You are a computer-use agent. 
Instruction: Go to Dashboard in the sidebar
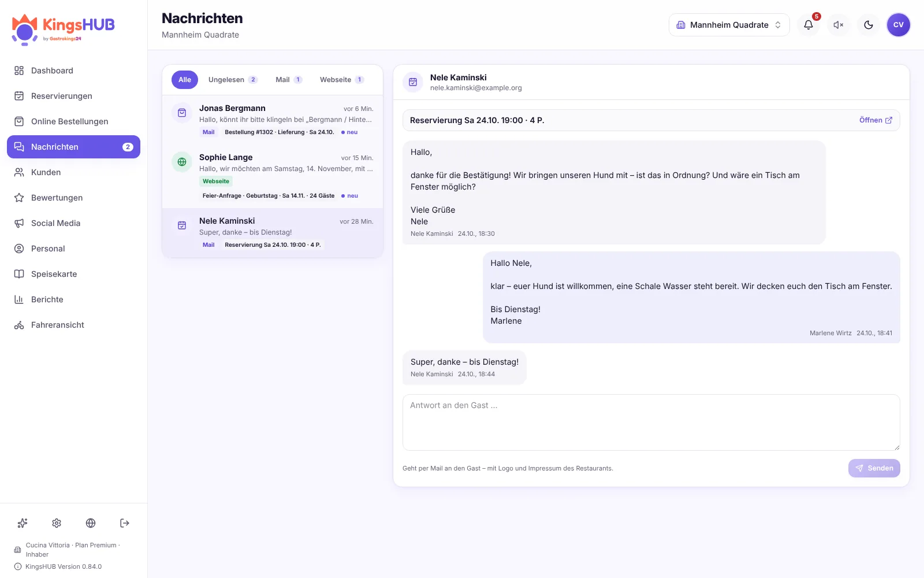pos(73,71)
